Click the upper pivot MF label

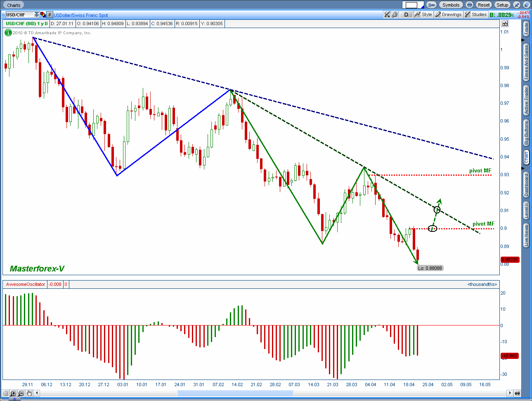click(480, 170)
